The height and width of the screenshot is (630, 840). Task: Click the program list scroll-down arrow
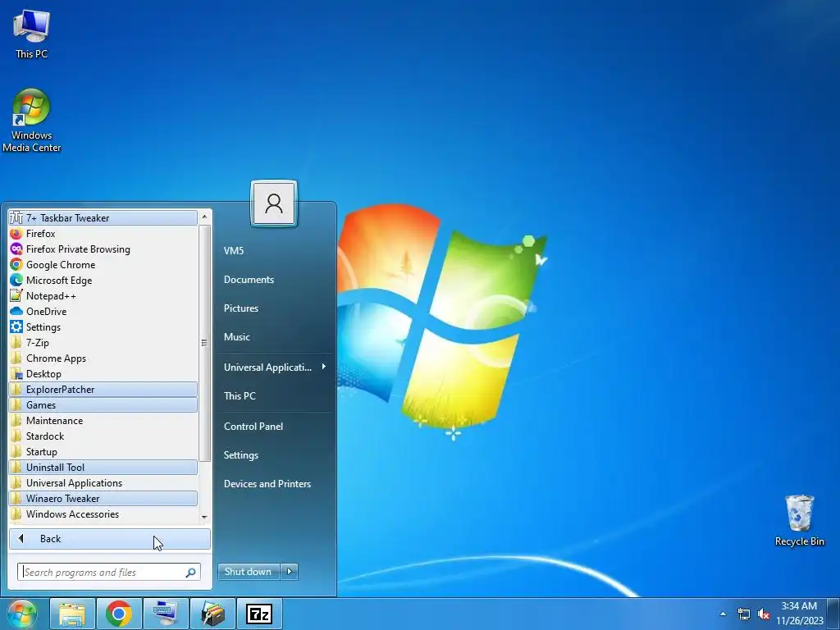pyautogui.click(x=204, y=517)
